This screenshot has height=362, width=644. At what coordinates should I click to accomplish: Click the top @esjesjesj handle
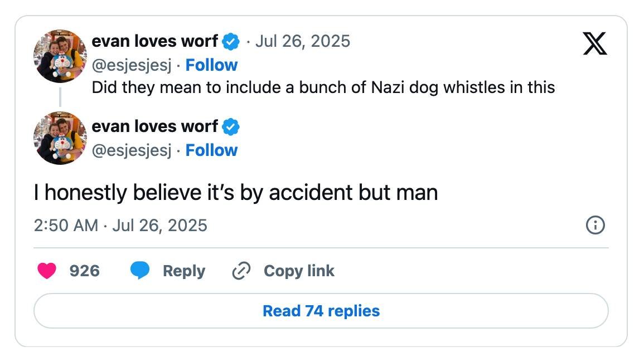point(132,65)
